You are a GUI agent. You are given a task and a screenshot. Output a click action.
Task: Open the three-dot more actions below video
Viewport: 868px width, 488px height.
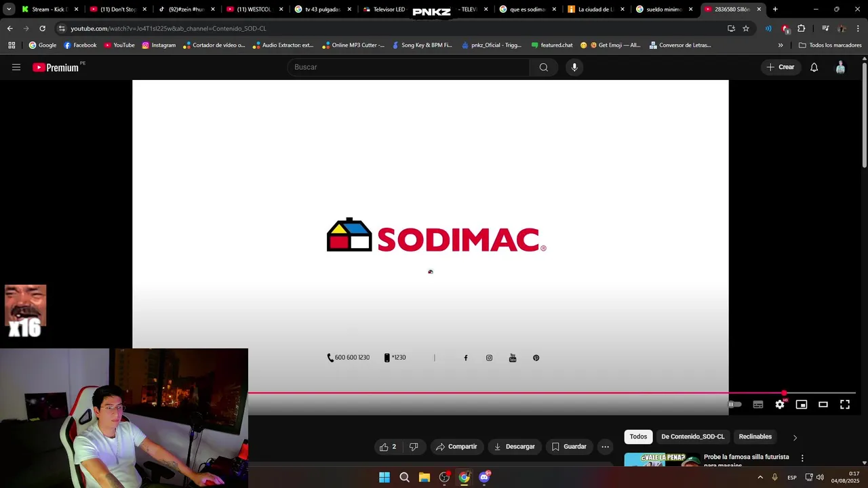coord(605,447)
